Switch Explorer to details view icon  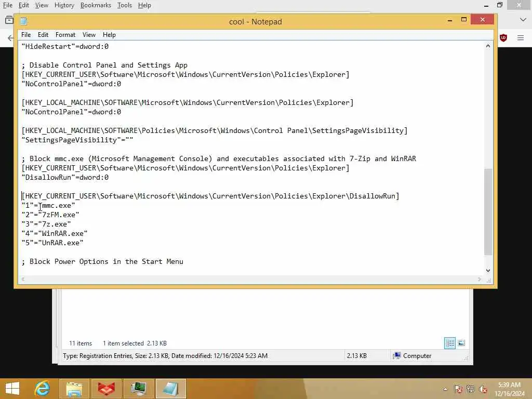coord(449,343)
